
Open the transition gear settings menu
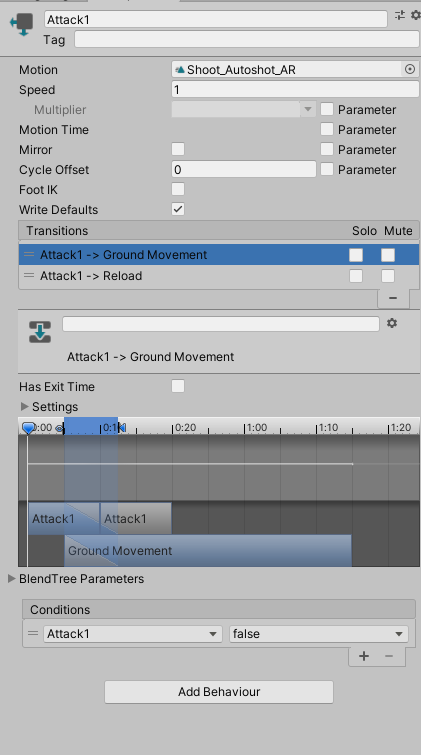(x=392, y=323)
